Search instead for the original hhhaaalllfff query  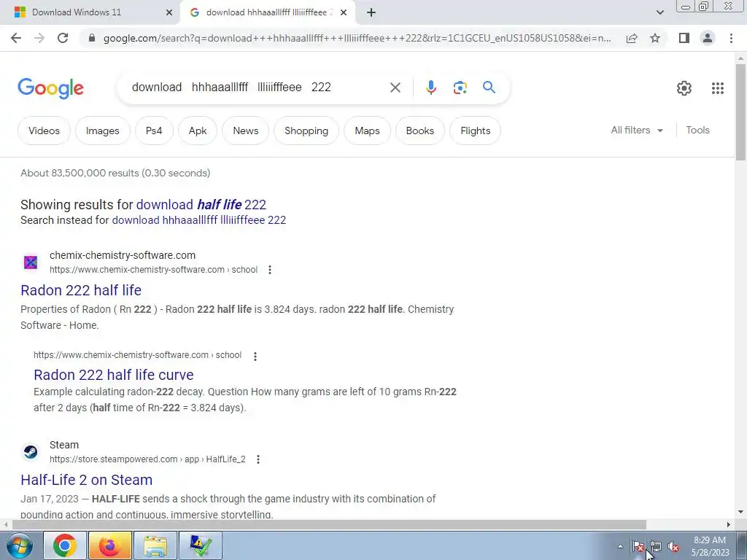point(198,220)
